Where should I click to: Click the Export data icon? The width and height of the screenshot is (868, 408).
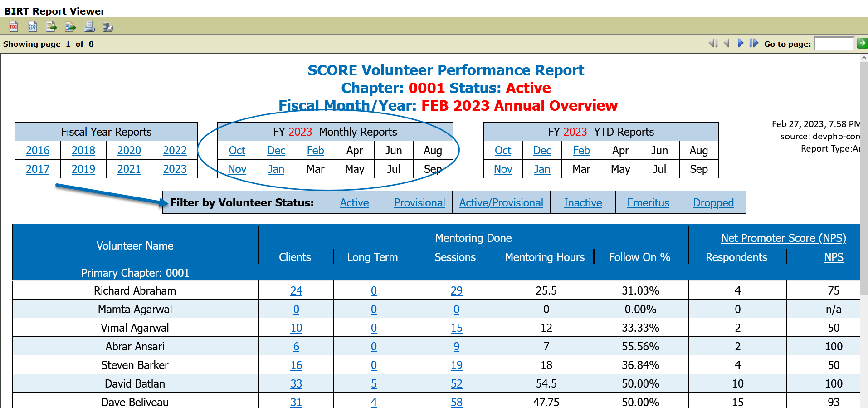[51, 27]
